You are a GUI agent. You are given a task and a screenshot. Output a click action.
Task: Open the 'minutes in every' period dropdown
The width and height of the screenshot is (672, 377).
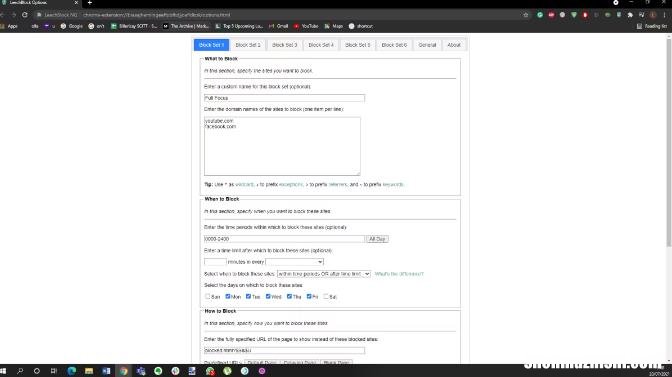294,262
